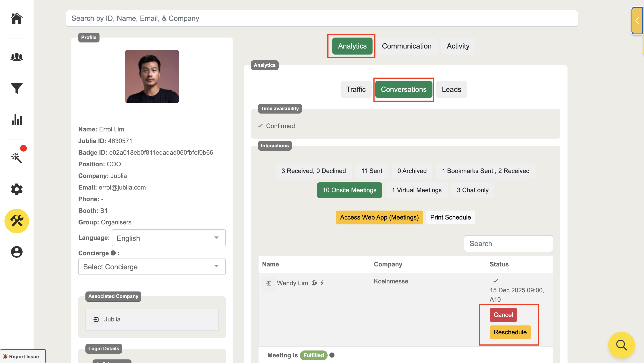Viewport: 644px width, 363px height.
Task: Click the Concierge info icon
Action: 113,253
